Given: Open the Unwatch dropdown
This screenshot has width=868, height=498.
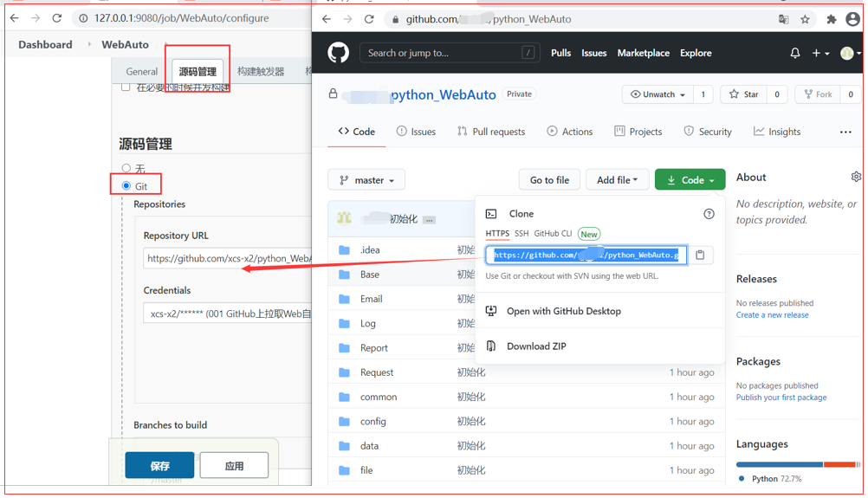Looking at the screenshot, I should (x=657, y=94).
